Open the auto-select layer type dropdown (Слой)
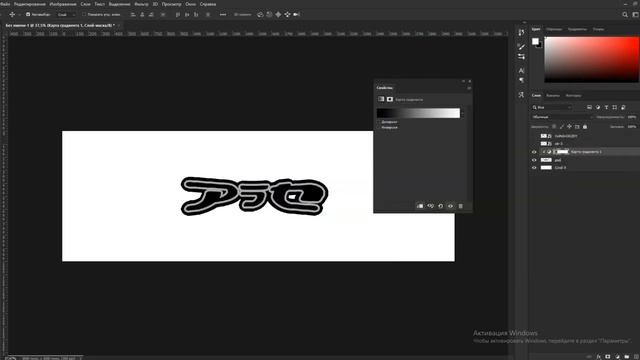Viewport: 640px width, 360px height. (x=66, y=14)
